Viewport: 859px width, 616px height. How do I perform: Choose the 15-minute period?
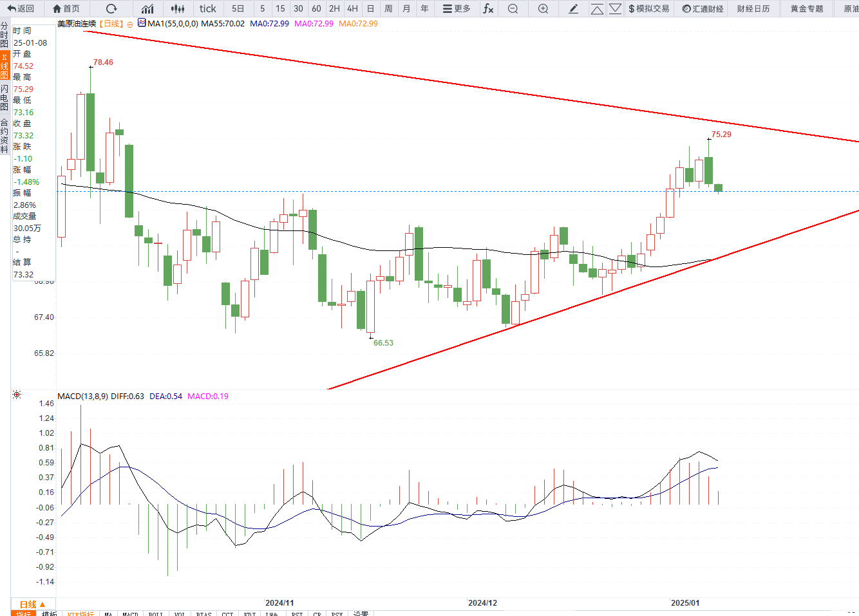[280, 8]
